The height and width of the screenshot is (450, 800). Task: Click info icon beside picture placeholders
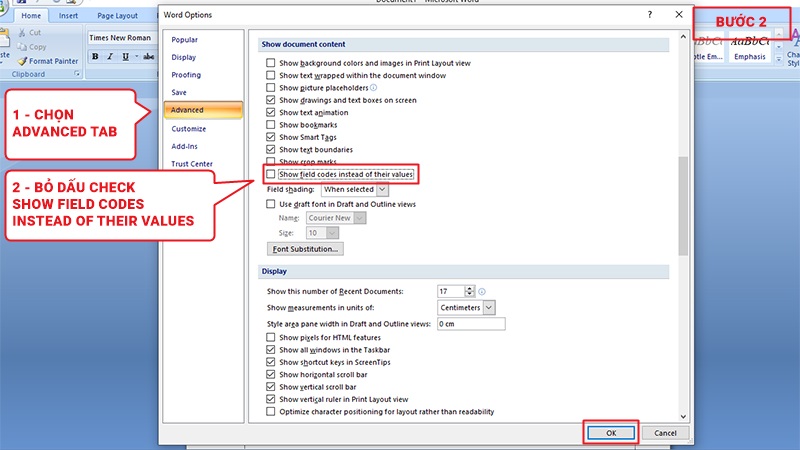[373, 88]
